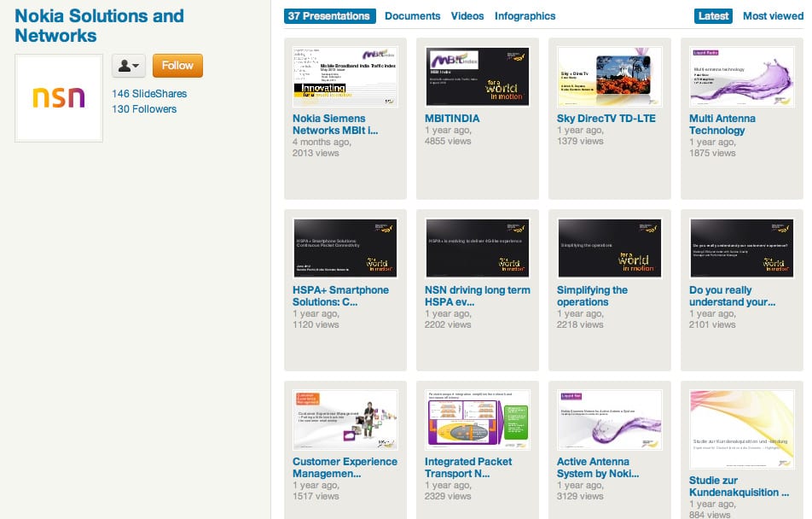Open the Active Antenna System thumbnail
The width and height of the screenshot is (812, 519).
click(x=610, y=420)
